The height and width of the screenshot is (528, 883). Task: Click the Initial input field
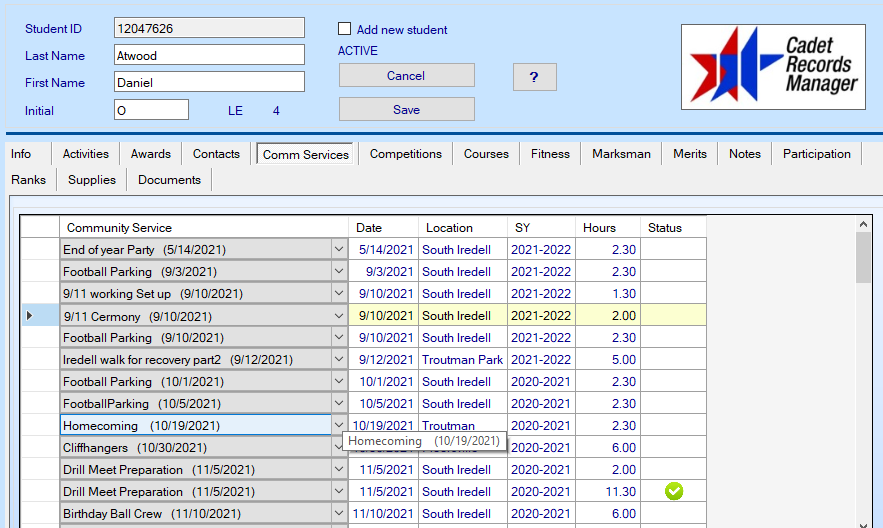(x=151, y=110)
